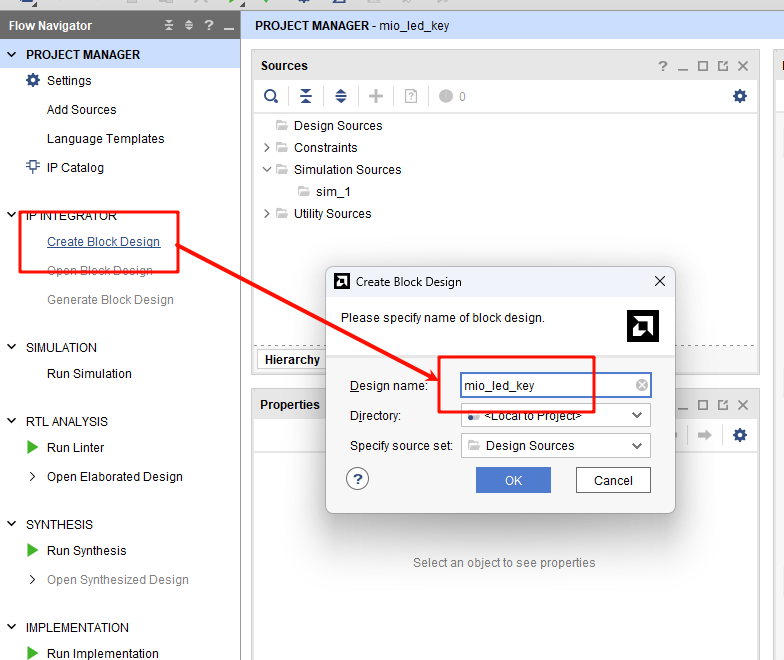Expand the Constraints folder
Viewport: 784px width, 660px height.
pyautogui.click(x=266, y=148)
